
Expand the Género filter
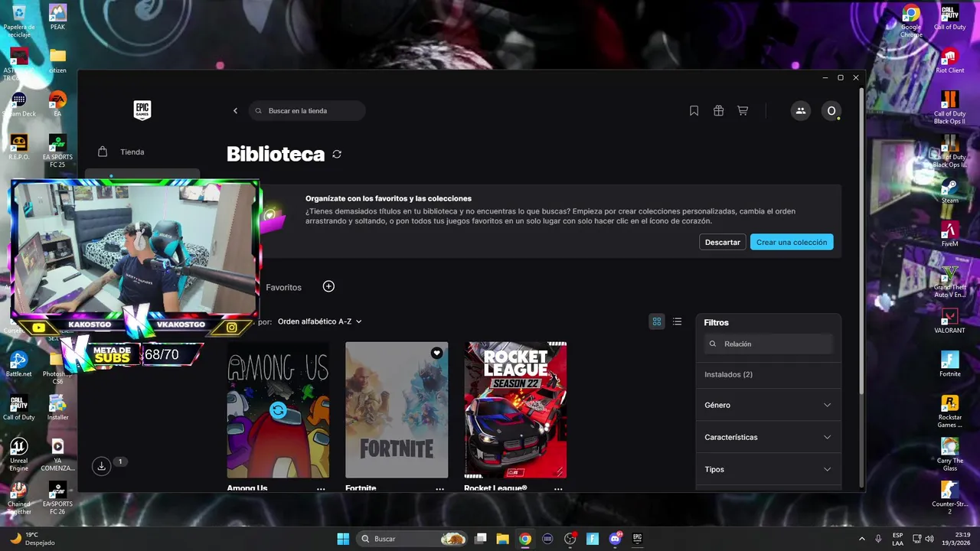tap(768, 405)
